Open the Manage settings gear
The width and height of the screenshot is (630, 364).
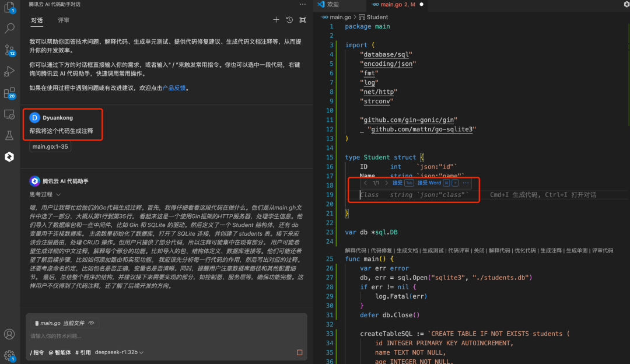pyautogui.click(x=9, y=356)
